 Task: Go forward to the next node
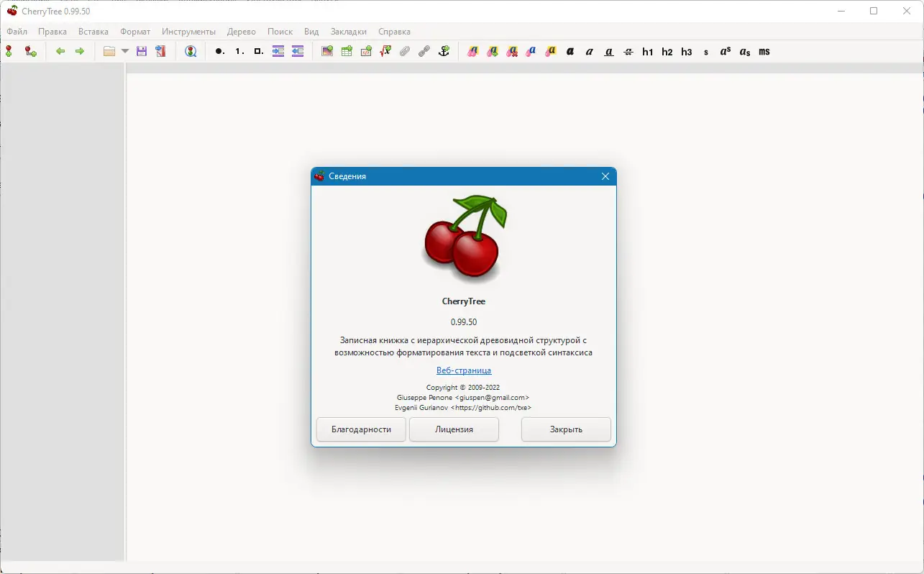[80, 51]
